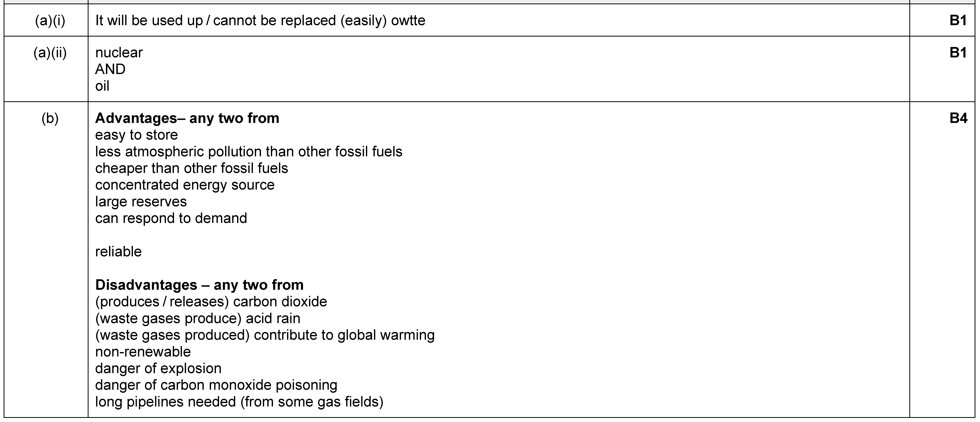Click the 'danger of explosion' line
This screenshot has height=422, width=980.
point(158,368)
